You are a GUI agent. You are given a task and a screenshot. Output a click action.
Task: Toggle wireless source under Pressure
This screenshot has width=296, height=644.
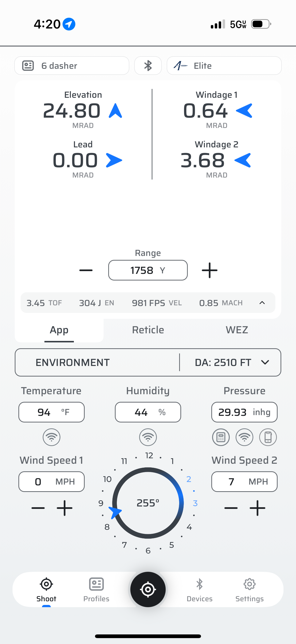coord(244,437)
